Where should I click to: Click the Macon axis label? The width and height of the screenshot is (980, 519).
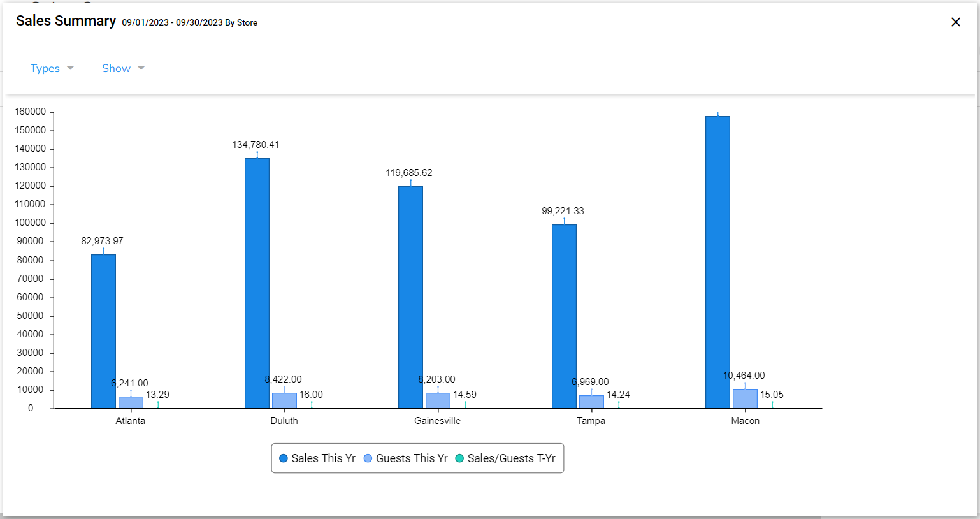745,421
